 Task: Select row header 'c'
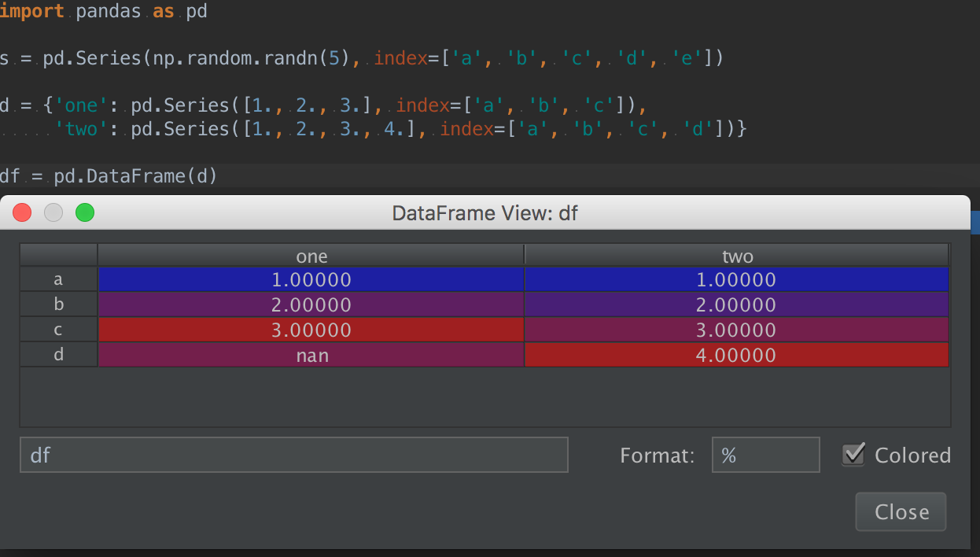tap(58, 330)
